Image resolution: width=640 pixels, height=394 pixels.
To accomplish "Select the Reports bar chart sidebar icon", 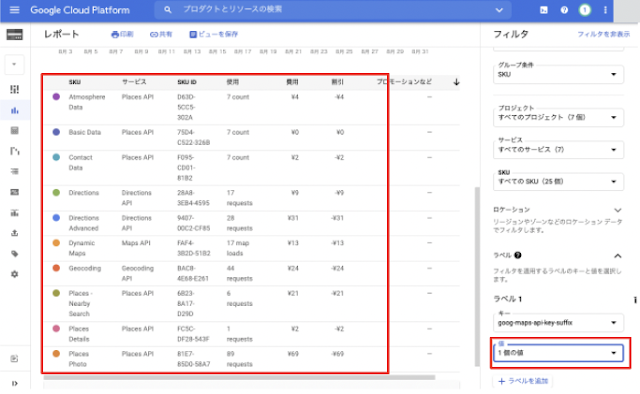I will pyautogui.click(x=15, y=110).
